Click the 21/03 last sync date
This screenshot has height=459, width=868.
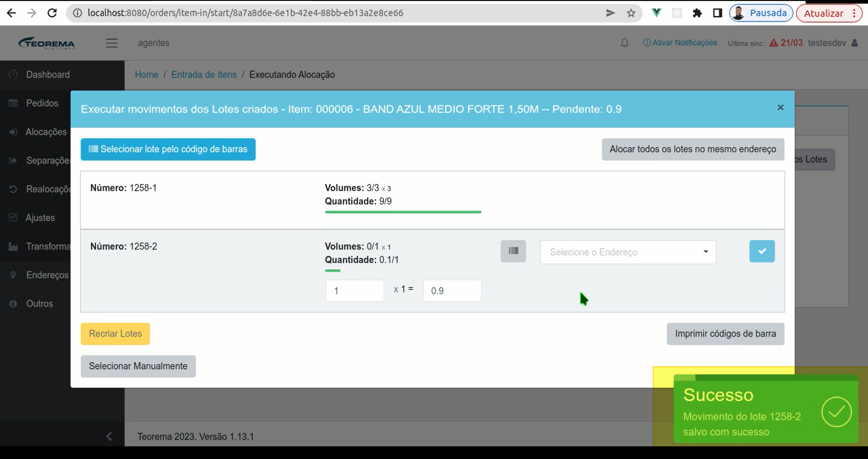click(792, 43)
